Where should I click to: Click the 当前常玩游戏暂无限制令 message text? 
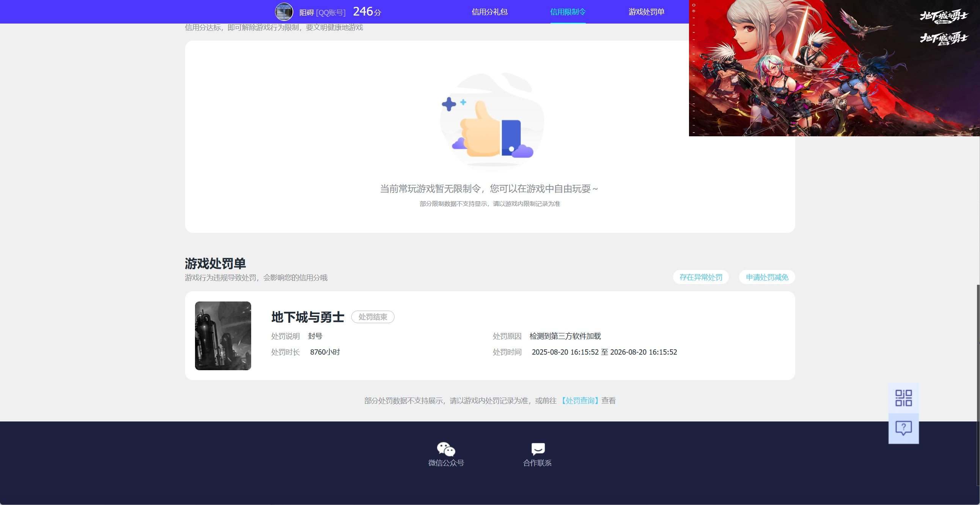coord(489,188)
